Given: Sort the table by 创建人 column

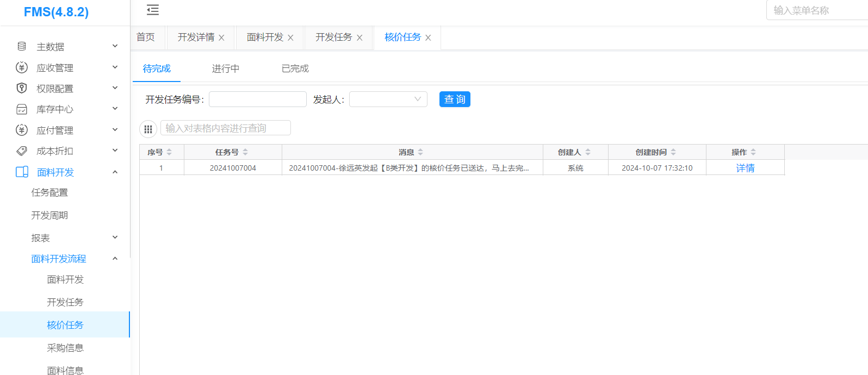Looking at the screenshot, I should tap(588, 152).
